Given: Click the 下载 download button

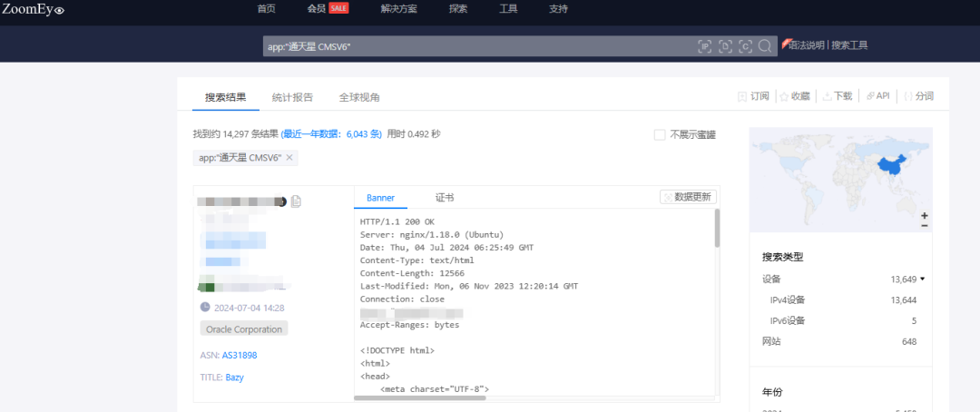Looking at the screenshot, I should (837, 96).
